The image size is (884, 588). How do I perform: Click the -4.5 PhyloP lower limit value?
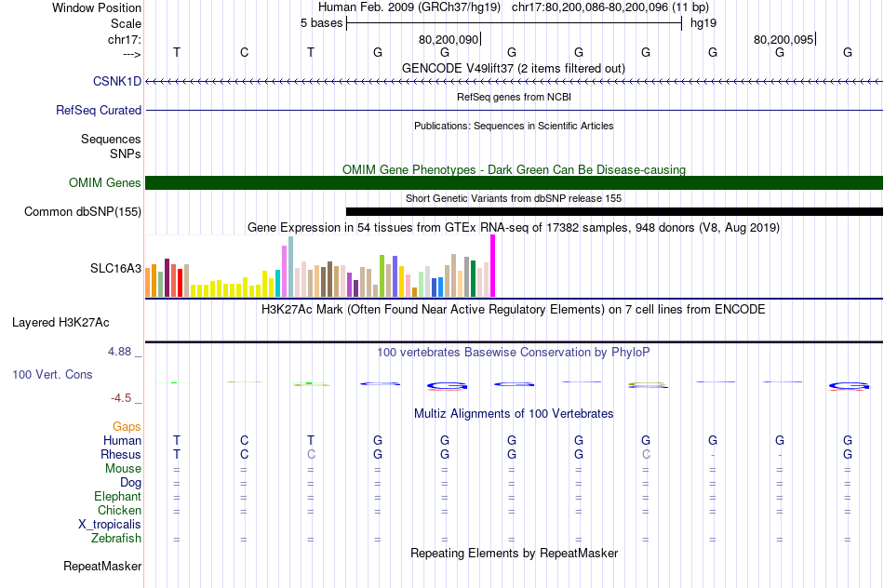click(x=121, y=398)
